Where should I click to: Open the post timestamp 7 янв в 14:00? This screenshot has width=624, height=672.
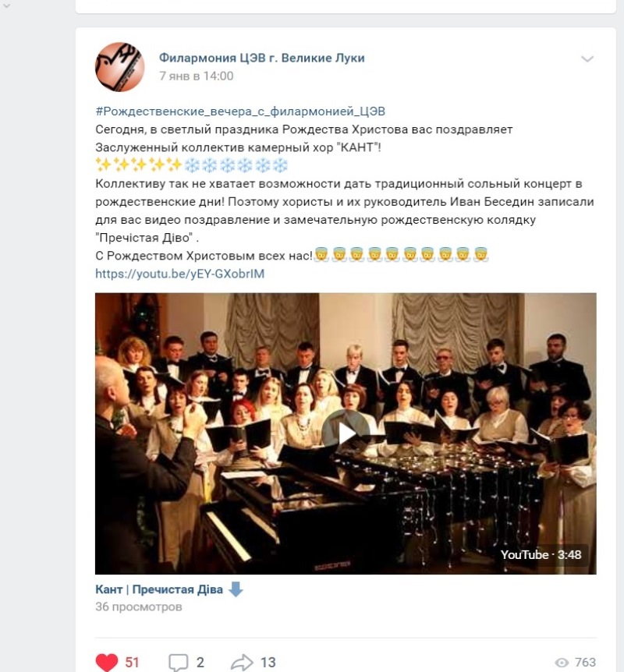[196, 76]
